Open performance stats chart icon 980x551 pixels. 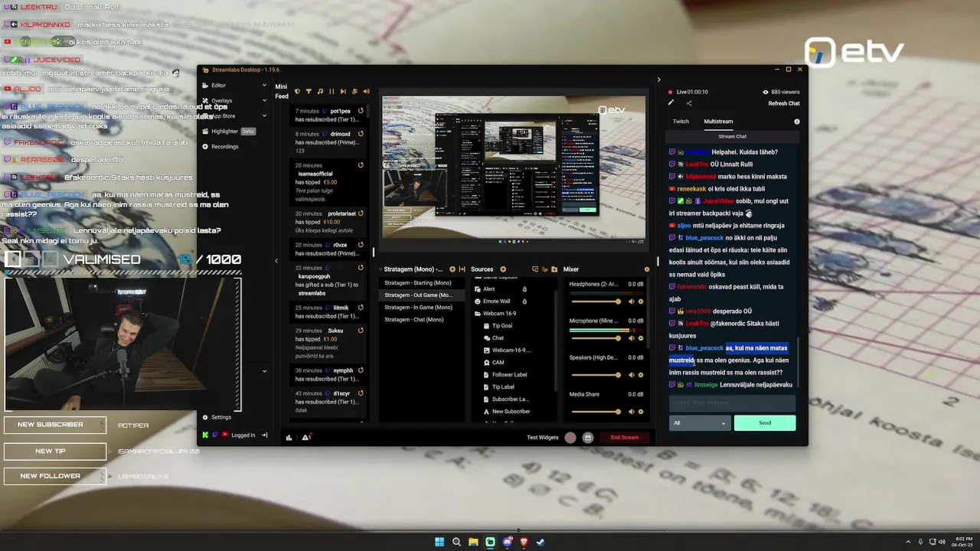point(289,438)
